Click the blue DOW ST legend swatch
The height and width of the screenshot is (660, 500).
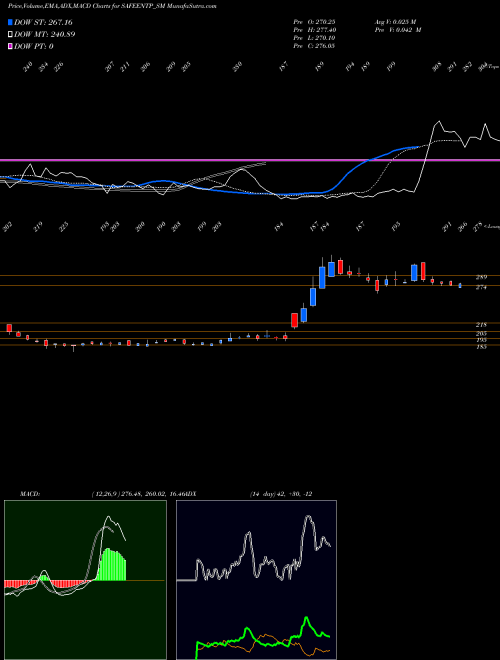coord(11,22)
